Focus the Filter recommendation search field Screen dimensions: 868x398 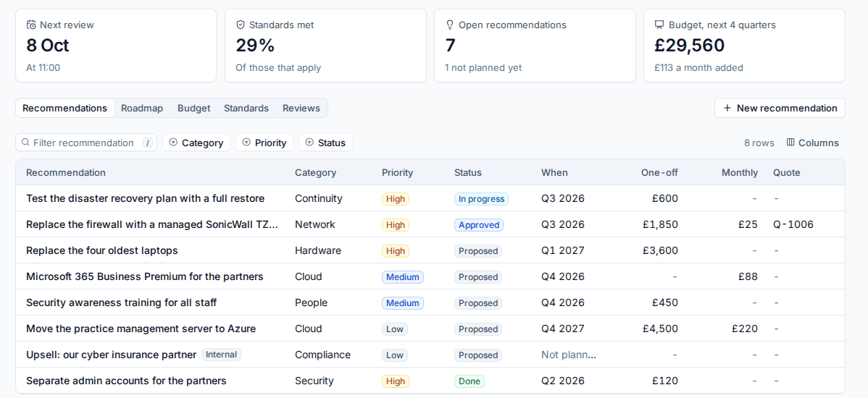pos(86,143)
